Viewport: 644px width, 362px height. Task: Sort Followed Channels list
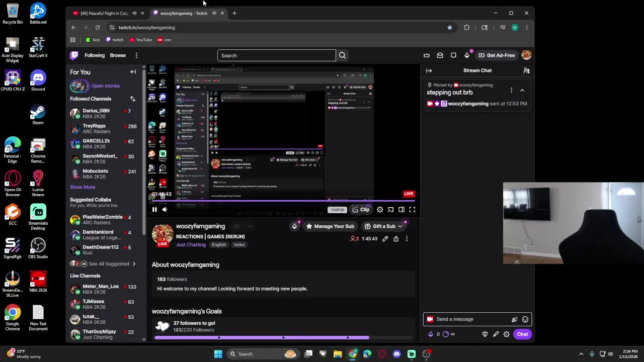[x=132, y=99]
